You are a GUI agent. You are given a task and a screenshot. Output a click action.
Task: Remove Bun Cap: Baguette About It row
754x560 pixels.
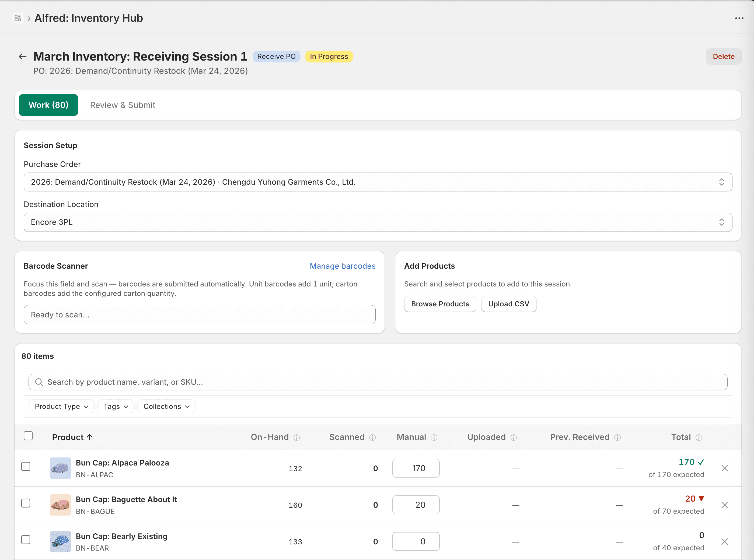(724, 505)
